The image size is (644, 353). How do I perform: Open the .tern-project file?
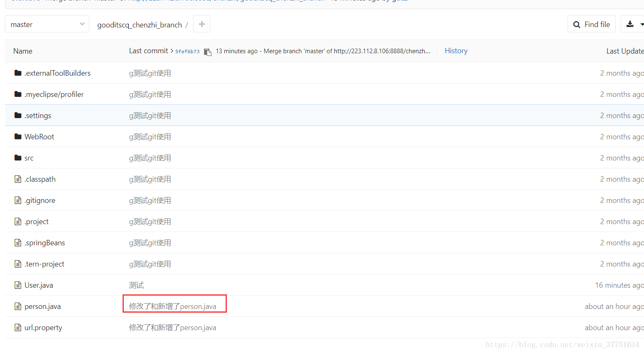pyautogui.click(x=44, y=264)
